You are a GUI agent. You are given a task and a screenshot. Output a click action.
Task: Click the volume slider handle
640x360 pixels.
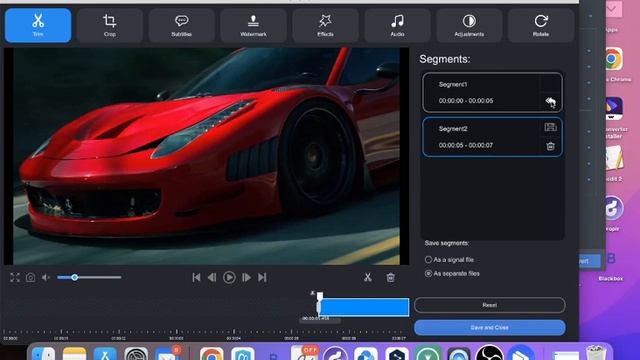pos(75,278)
